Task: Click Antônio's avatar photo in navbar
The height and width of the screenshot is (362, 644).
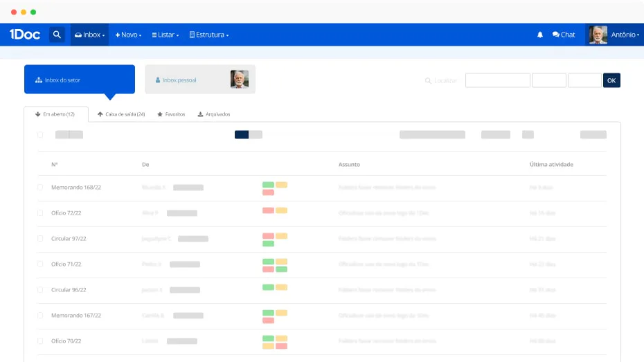Action: tap(598, 35)
